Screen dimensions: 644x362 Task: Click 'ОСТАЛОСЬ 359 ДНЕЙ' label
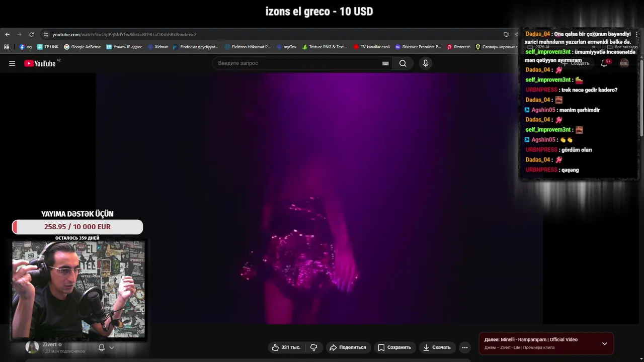77,238
